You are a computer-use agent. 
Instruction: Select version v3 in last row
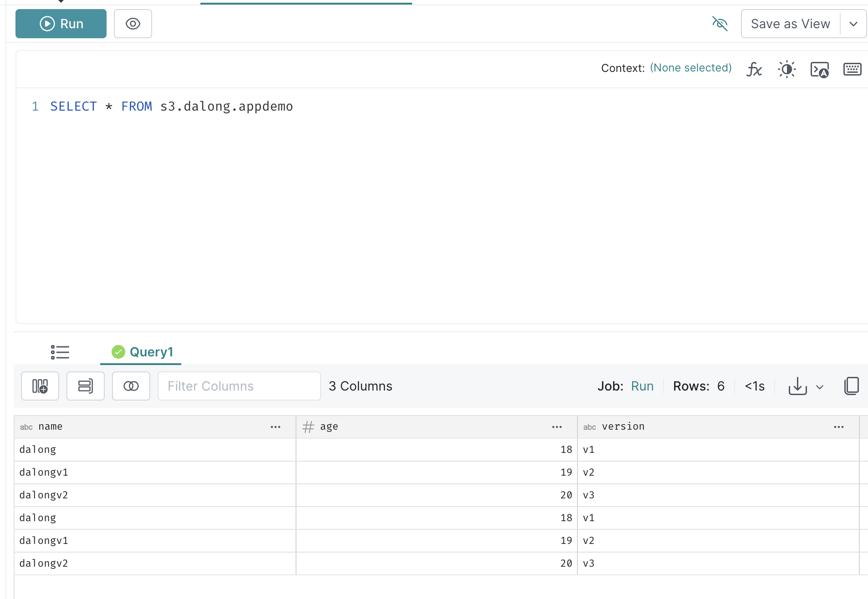tap(718, 563)
